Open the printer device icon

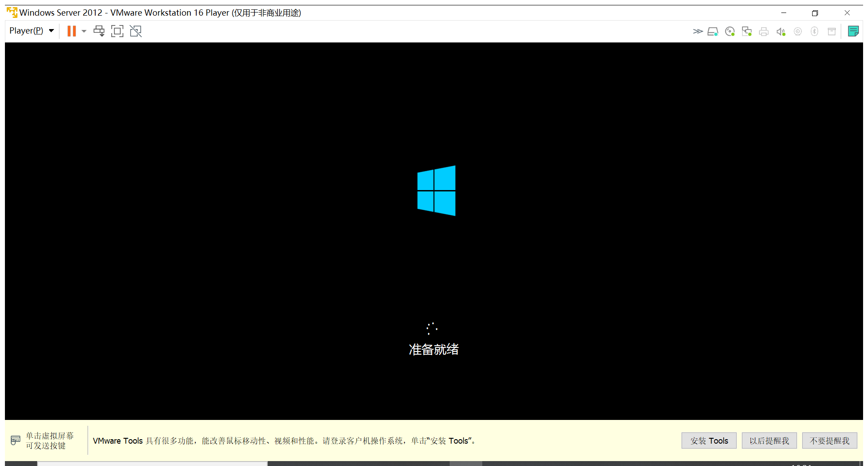click(764, 31)
